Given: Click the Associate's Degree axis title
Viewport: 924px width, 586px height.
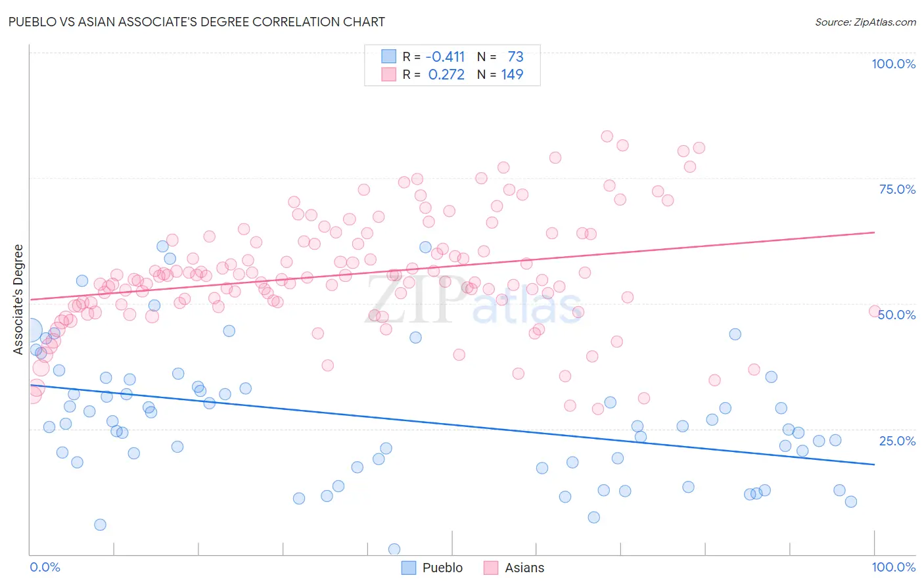Looking at the screenshot, I should [18, 300].
